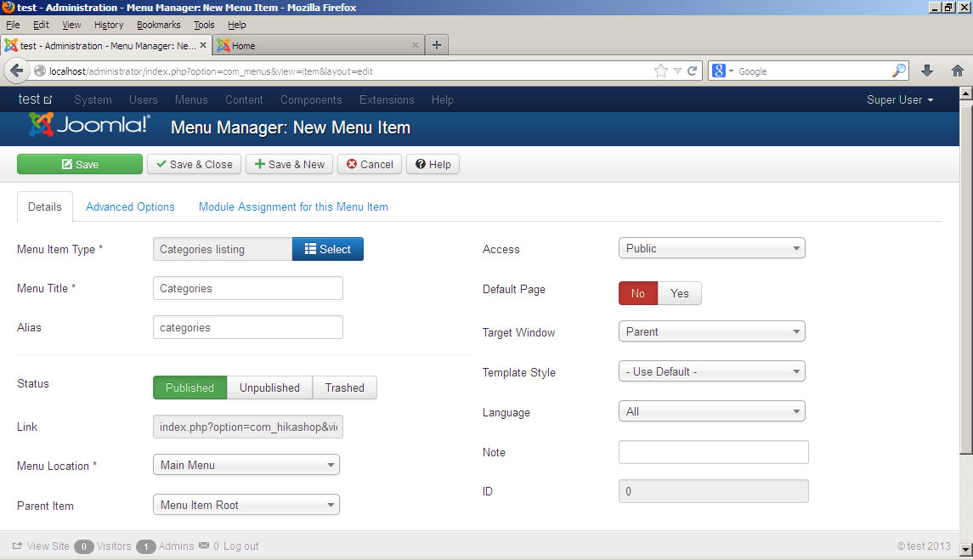Click Log out link in footer
Image resolution: width=973 pixels, height=560 pixels.
(240, 546)
